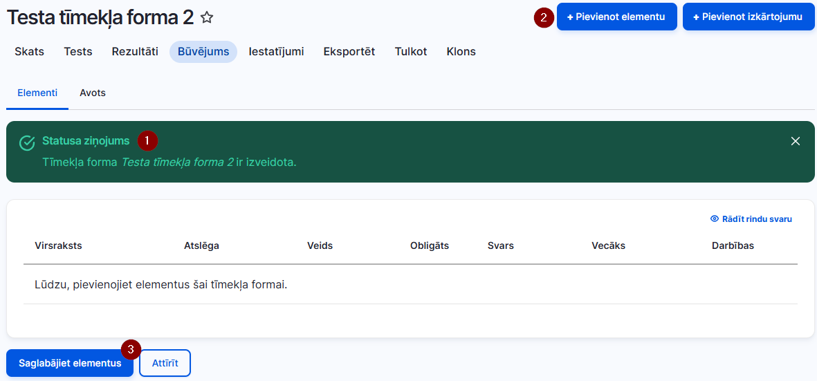Viewport: 817px width, 381px height.
Task: Click the Virsraksts column header
Action: click(x=58, y=246)
